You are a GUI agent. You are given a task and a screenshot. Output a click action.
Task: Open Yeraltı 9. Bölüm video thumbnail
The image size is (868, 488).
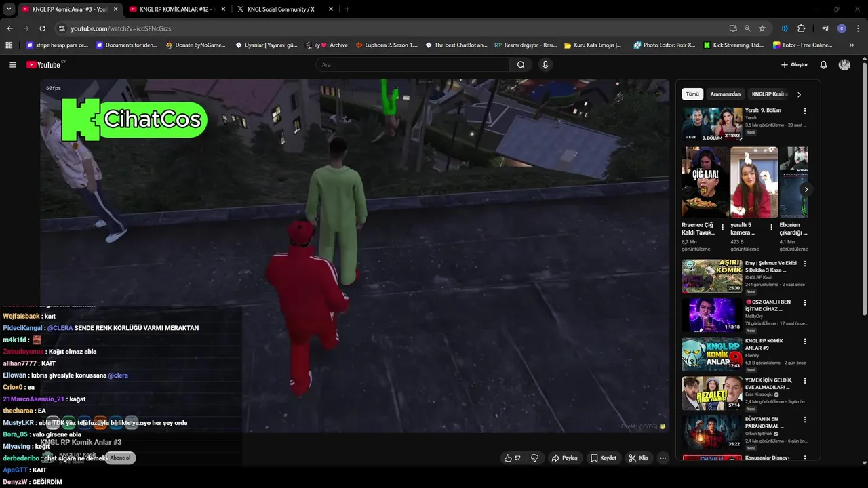(711, 123)
